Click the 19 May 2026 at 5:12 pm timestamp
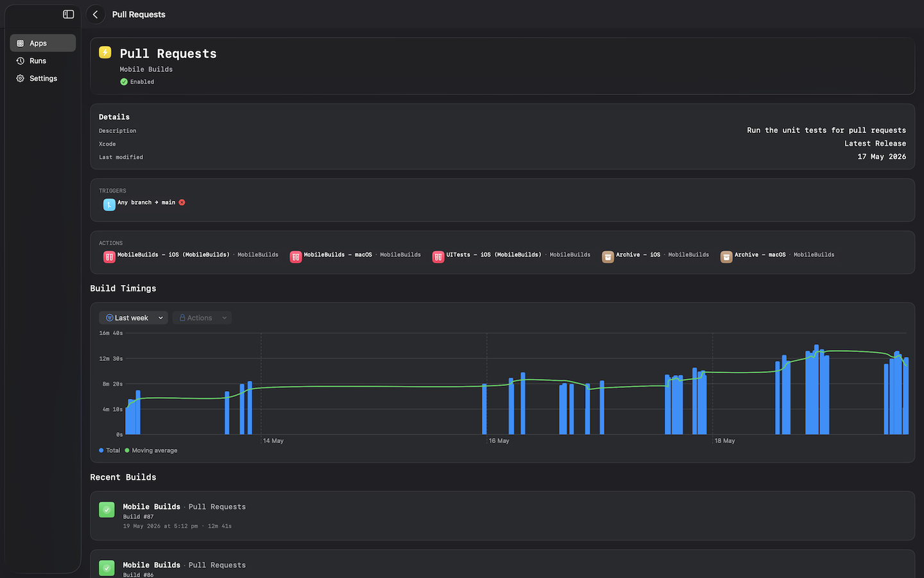 [160, 526]
